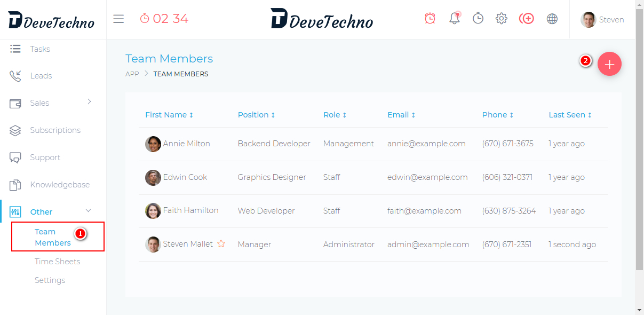Image resolution: width=644 pixels, height=315 pixels.
Task: Click the star icon beside Steven Mallet
Action: click(221, 244)
